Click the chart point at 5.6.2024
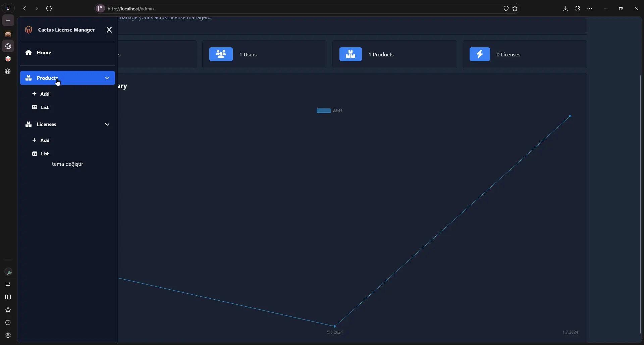The height and width of the screenshot is (345, 644). 335,326
